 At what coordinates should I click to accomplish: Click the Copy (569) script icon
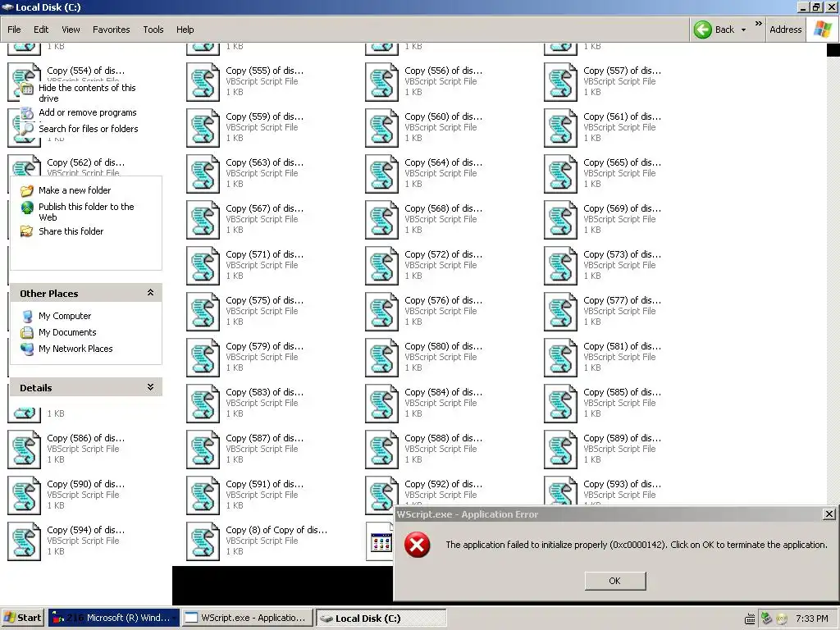point(561,220)
